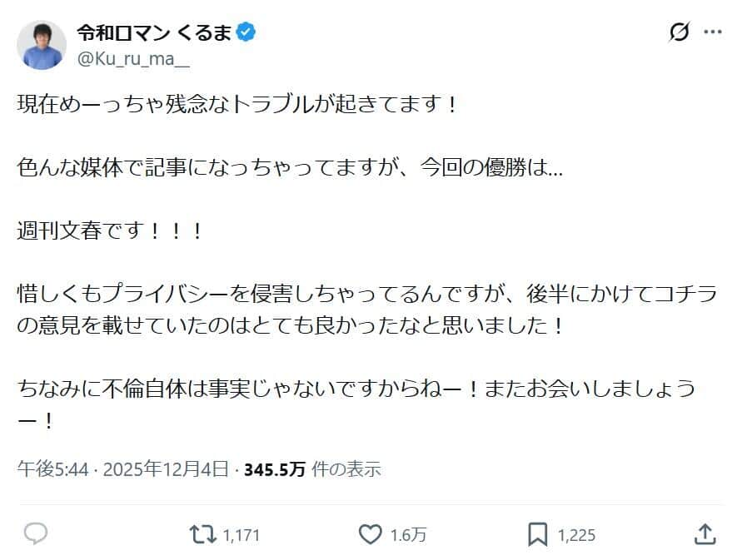The image size is (742, 560).
Task: Click the 1,225 bookmark count
Action: coord(576,535)
